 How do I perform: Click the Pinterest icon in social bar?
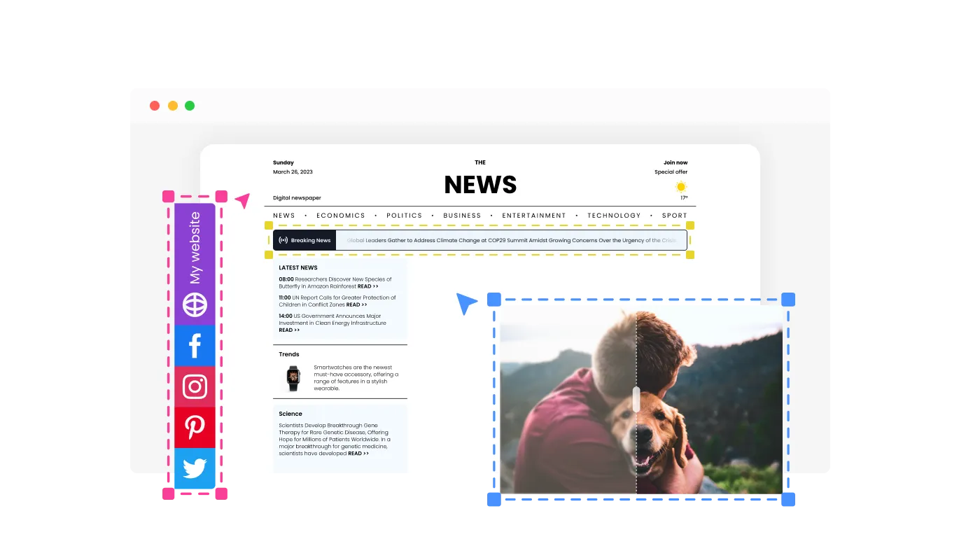(x=195, y=427)
